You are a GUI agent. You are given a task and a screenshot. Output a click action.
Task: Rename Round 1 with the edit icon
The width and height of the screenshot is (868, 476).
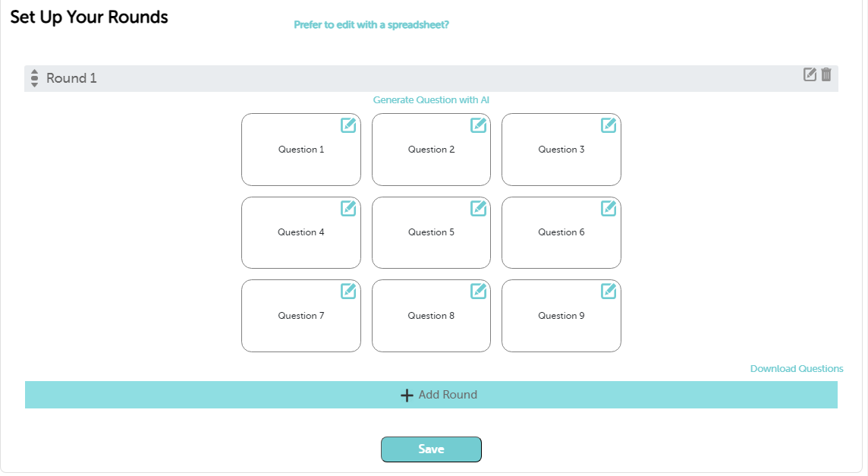[x=810, y=74]
